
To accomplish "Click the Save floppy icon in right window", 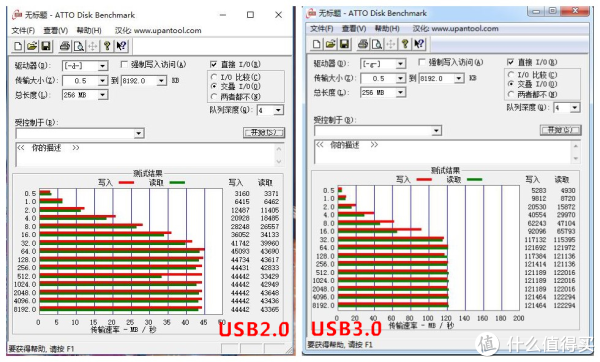I will [x=344, y=44].
